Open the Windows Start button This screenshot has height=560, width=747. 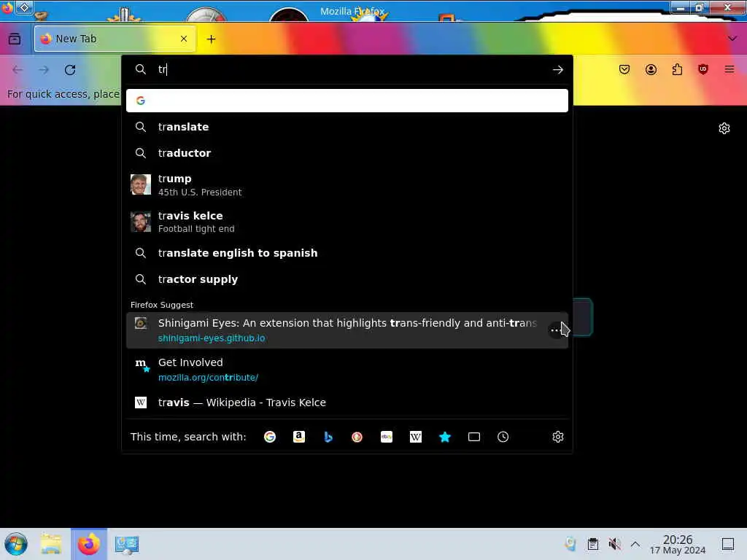click(16, 544)
